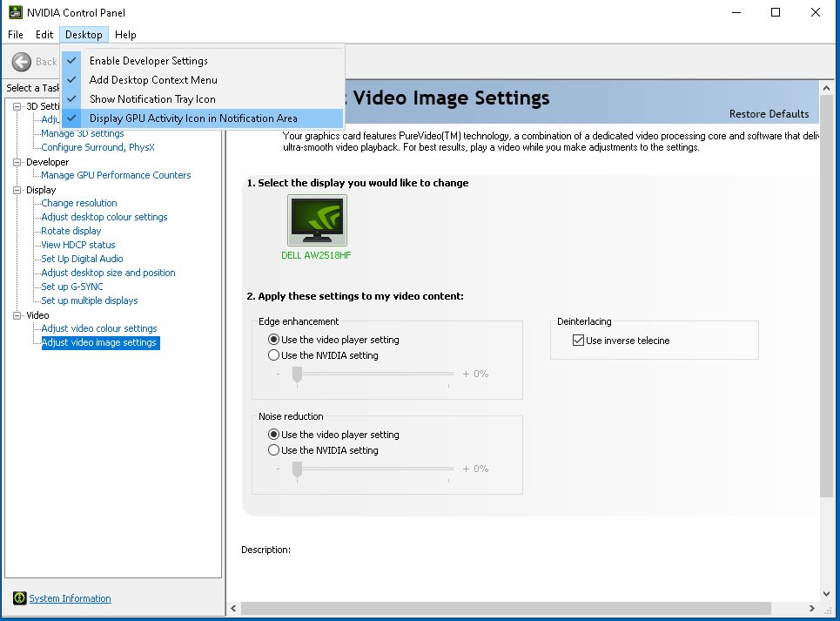The image size is (840, 621).
Task: Collapse the Video tree node
Action: pos(17,315)
